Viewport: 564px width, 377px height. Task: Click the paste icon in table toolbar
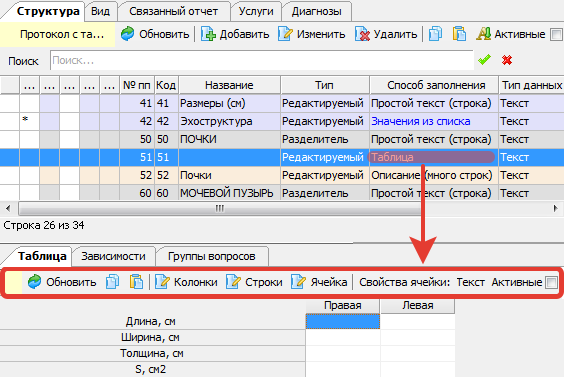(x=136, y=282)
